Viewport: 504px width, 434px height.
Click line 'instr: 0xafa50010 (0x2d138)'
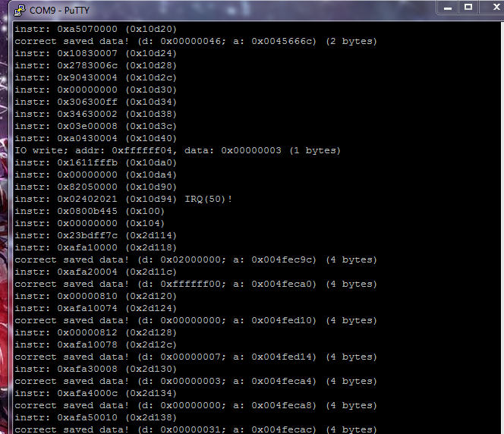point(96,417)
